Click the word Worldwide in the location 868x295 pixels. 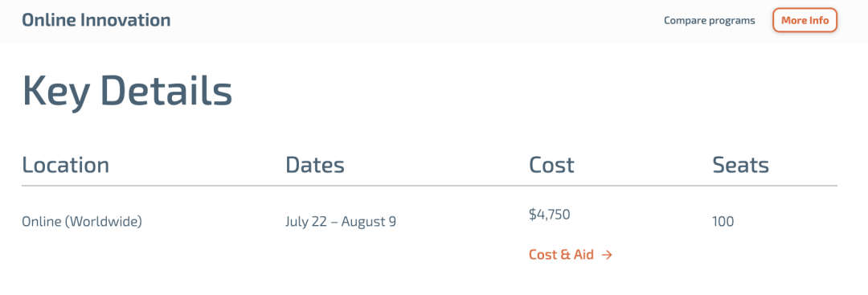click(x=104, y=222)
